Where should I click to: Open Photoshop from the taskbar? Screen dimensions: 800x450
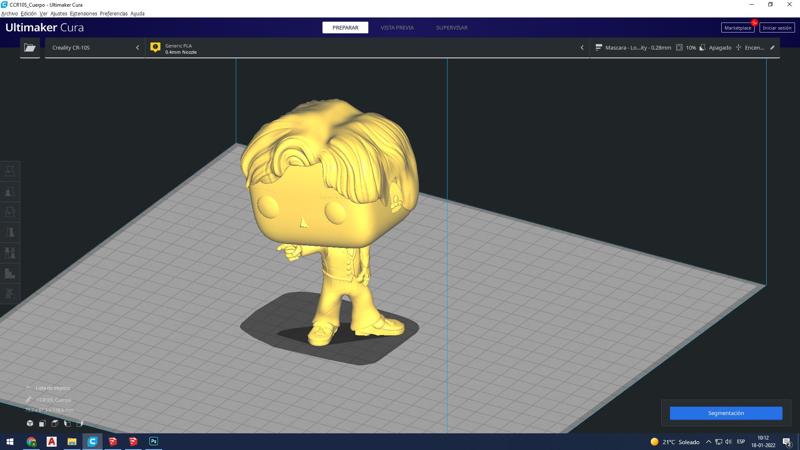pos(153,442)
